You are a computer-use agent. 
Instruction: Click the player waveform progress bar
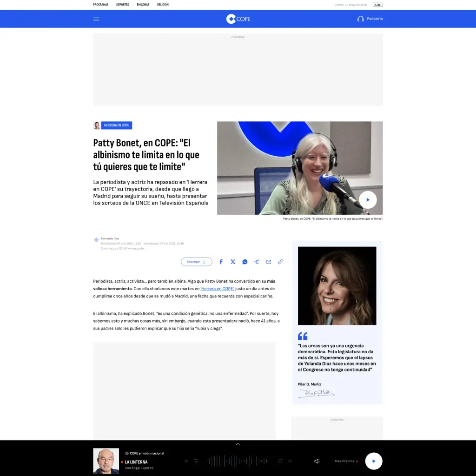click(x=238, y=461)
